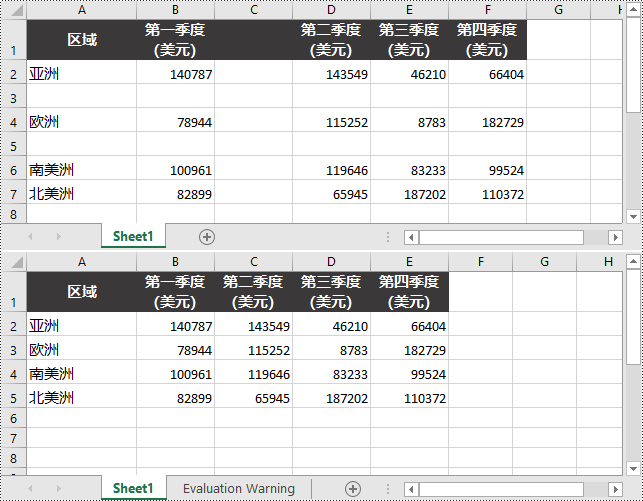The image size is (643, 501).
Task: Select all cells in the bottom spreadsheet
Action: pyautogui.click(x=16, y=262)
